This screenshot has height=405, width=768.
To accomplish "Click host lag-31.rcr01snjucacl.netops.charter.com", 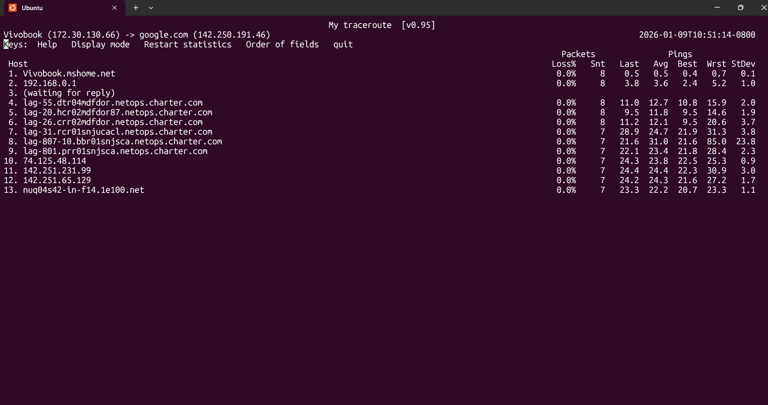I will (x=118, y=132).
